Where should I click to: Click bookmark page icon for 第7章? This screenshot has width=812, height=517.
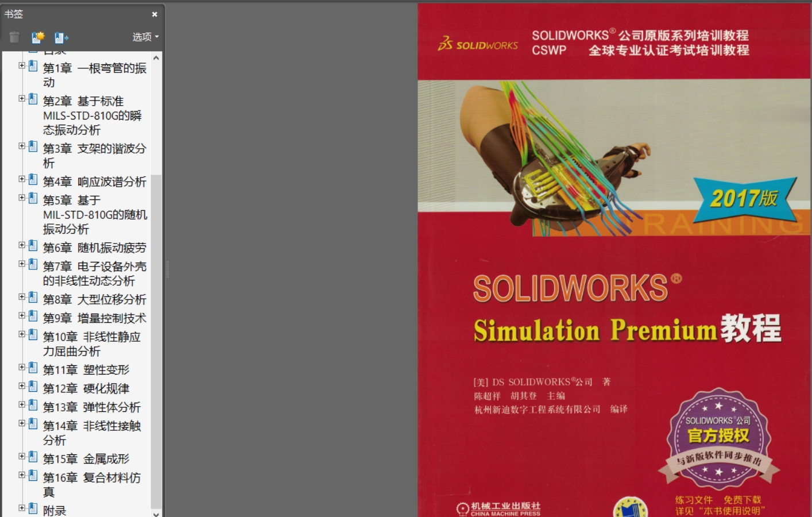33,264
